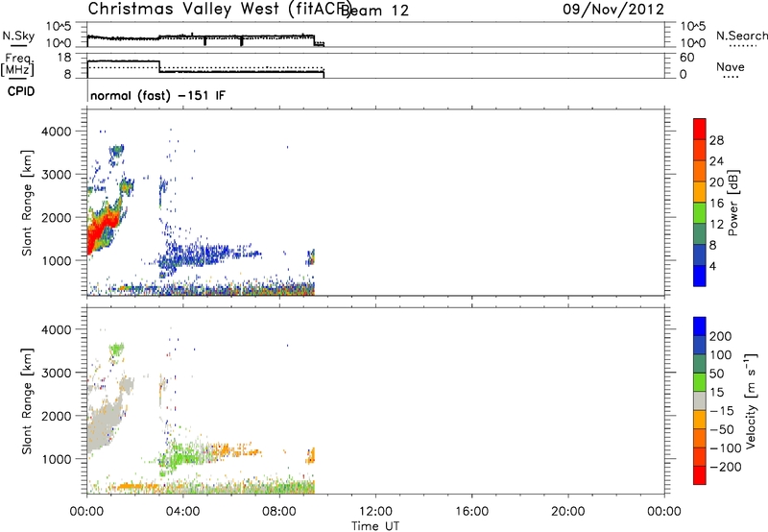Image resolution: width=768 pixels, height=532 pixels.
Task: Click the '2000' tick of the velocity panel
Action: (x=57, y=416)
